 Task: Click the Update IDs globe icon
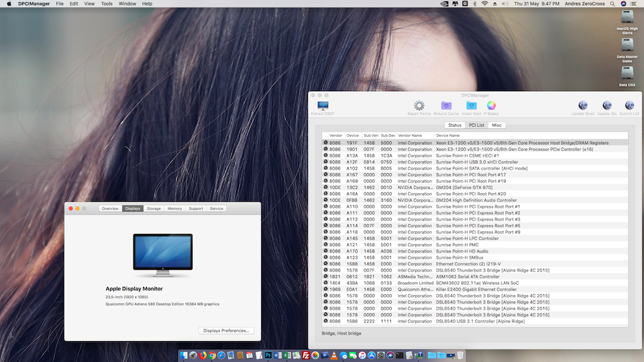click(606, 106)
